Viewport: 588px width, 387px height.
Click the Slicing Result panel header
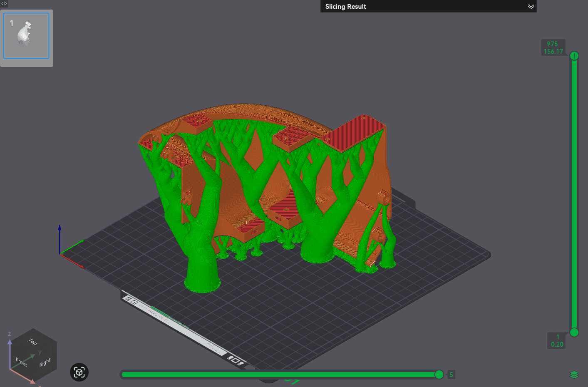pyautogui.click(x=429, y=6)
